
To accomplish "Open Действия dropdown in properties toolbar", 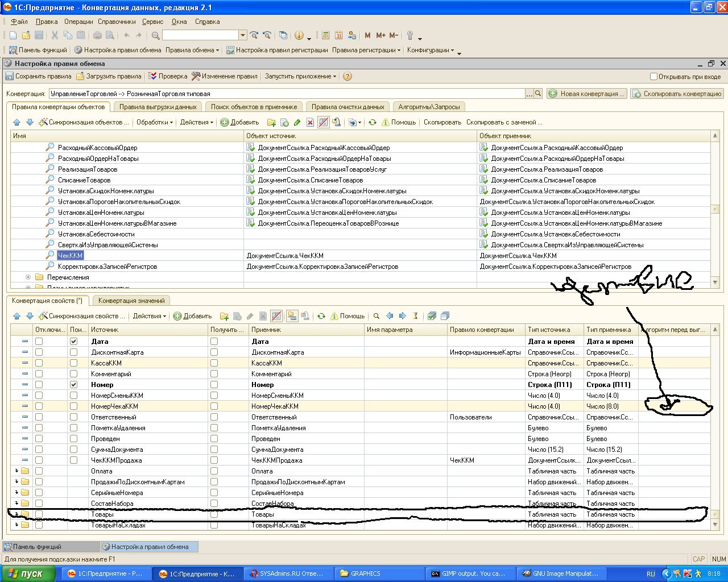I will pos(150,316).
